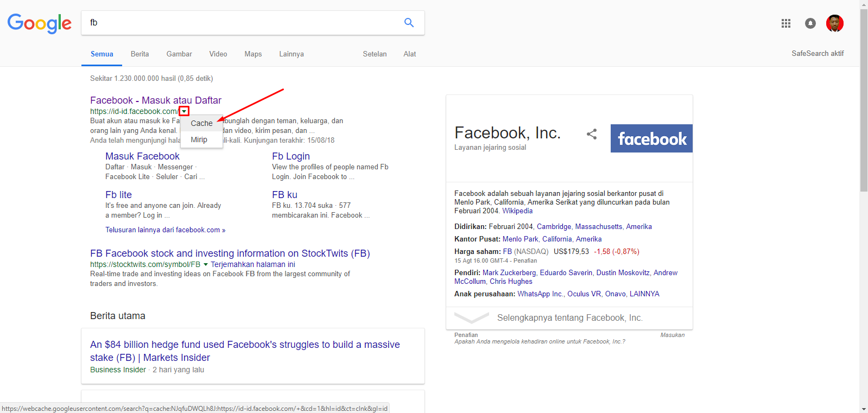Click Eduardo Saverin link

tap(566, 273)
